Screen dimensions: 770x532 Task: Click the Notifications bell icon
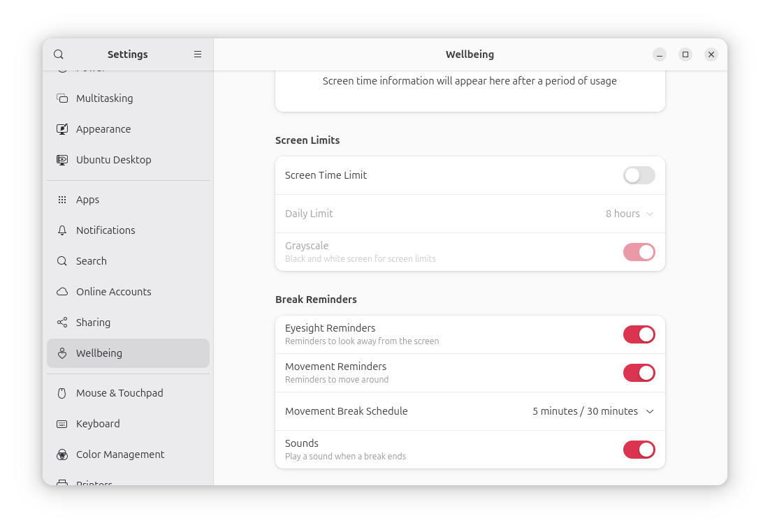click(x=62, y=230)
